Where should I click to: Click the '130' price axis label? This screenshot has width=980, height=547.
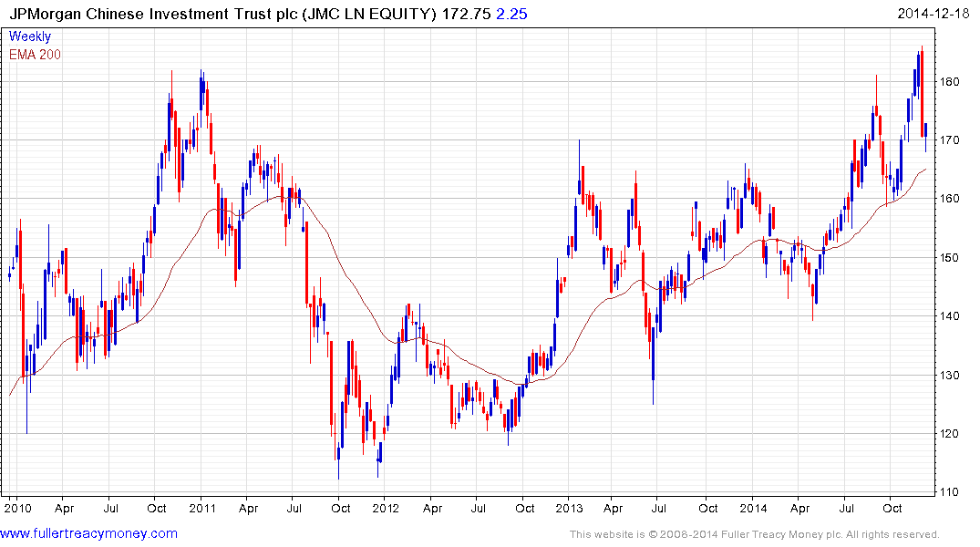point(950,375)
